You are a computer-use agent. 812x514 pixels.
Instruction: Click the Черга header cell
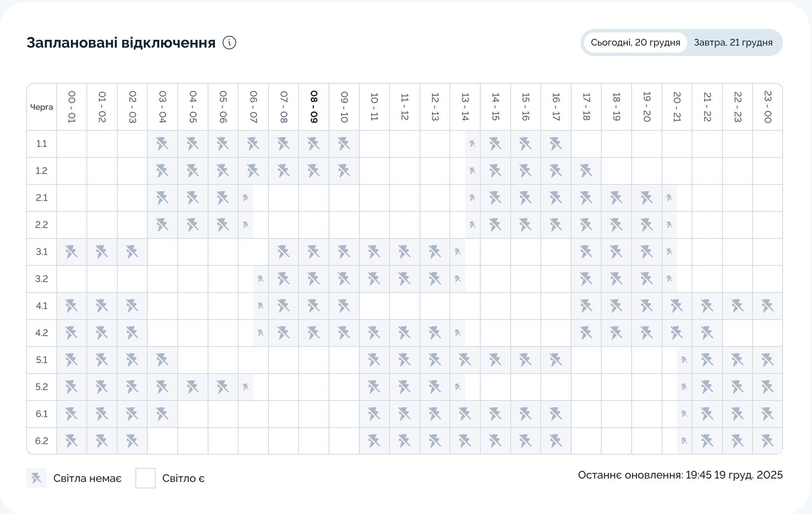[x=42, y=107]
